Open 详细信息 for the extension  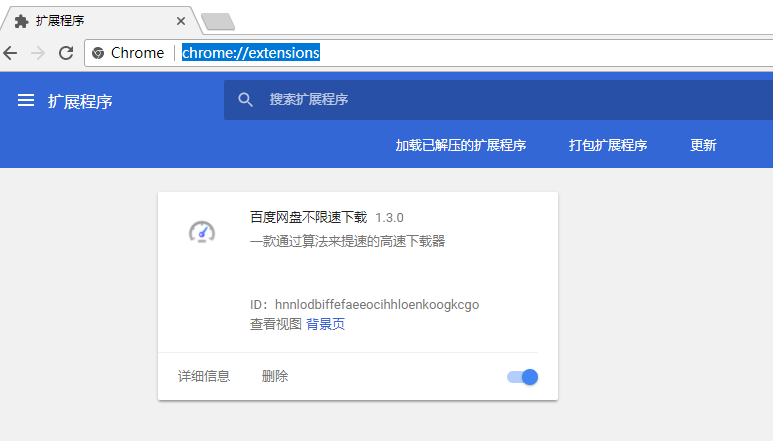point(204,376)
